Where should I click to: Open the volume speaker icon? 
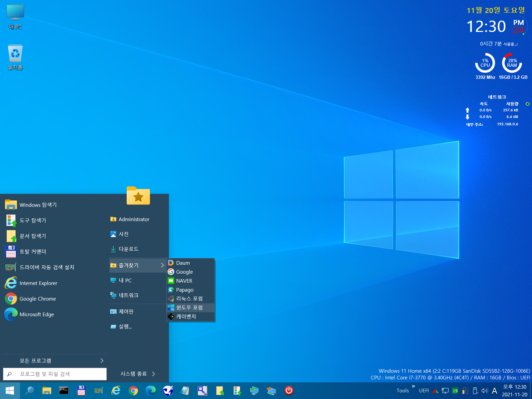click(x=485, y=391)
